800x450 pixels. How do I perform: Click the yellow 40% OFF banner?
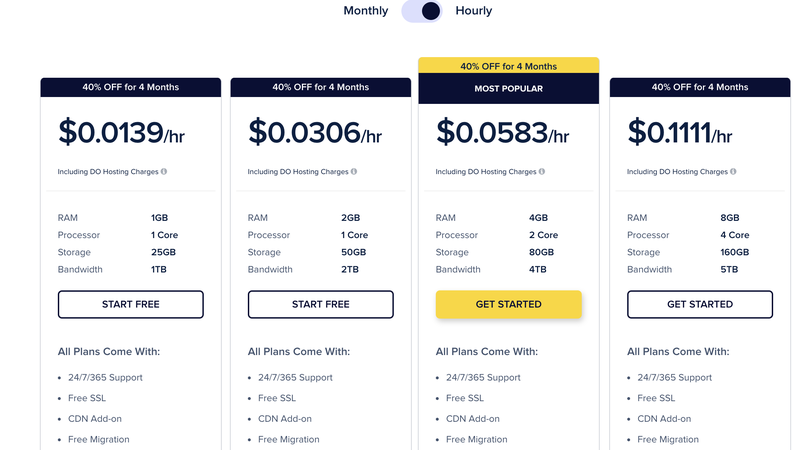509,66
